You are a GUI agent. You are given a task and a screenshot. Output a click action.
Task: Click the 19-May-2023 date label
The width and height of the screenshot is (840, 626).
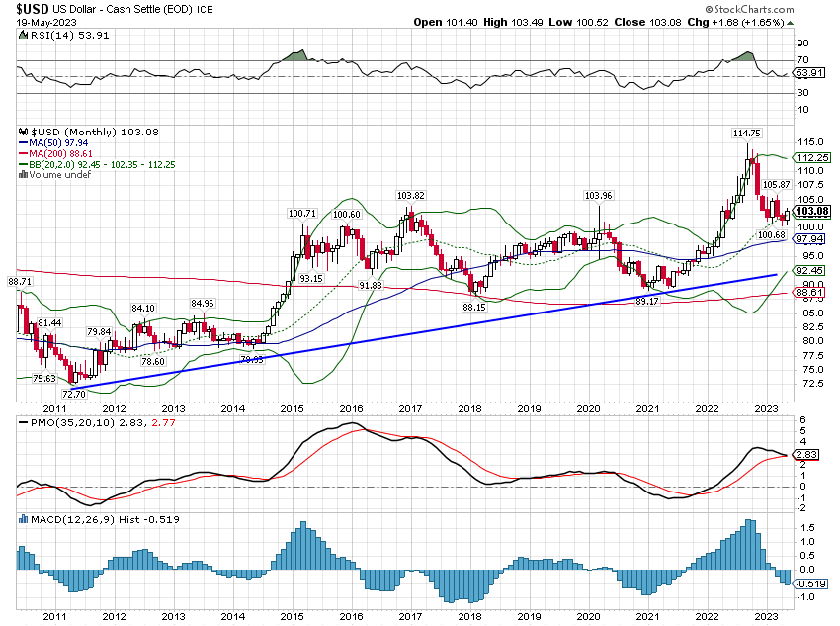46,23
